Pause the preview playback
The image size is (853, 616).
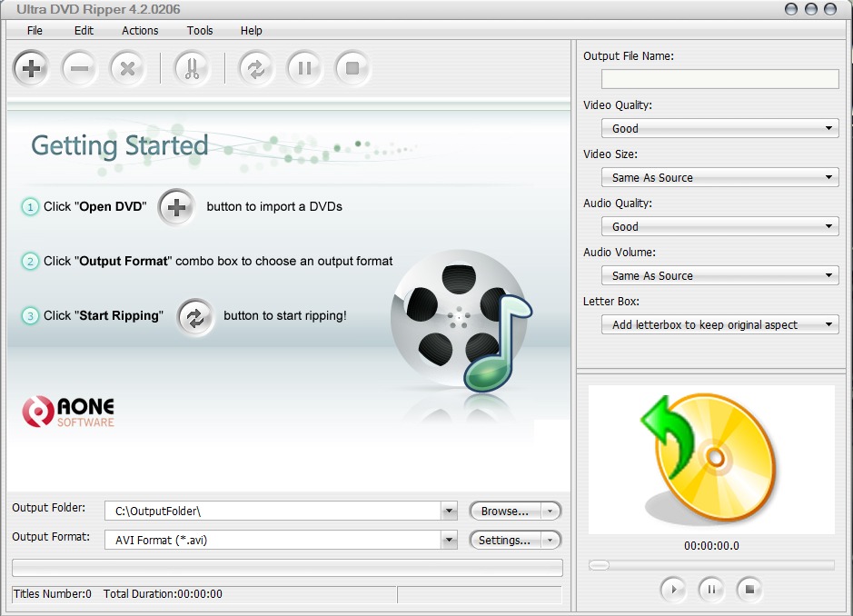[711, 590]
